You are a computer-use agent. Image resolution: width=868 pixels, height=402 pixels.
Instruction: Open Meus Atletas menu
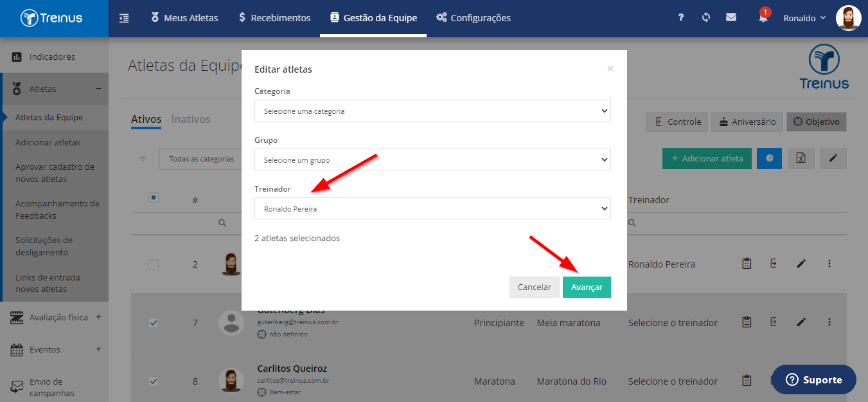(x=184, y=18)
